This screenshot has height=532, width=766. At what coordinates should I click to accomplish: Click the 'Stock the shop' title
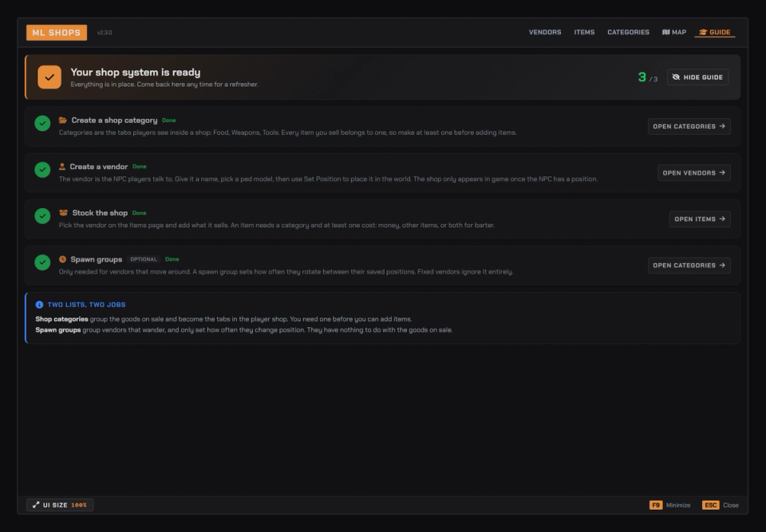(x=100, y=213)
